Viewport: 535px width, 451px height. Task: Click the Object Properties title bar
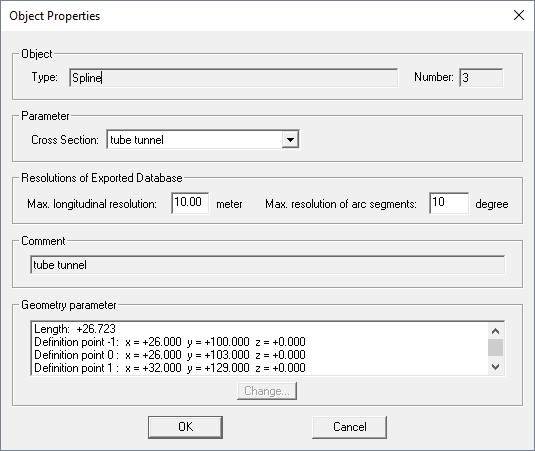pyautogui.click(x=256, y=16)
